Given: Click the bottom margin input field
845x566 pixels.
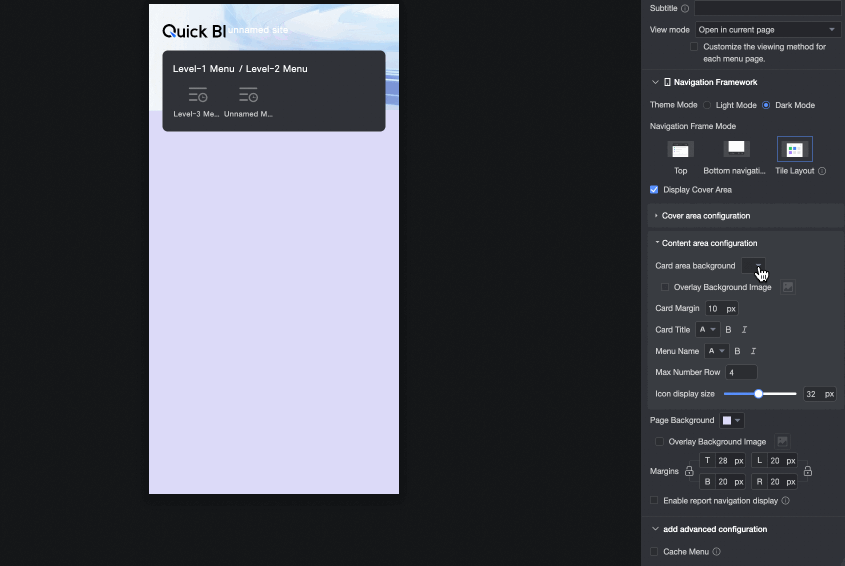Looking at the screenshot, I should tap(723, 482).
